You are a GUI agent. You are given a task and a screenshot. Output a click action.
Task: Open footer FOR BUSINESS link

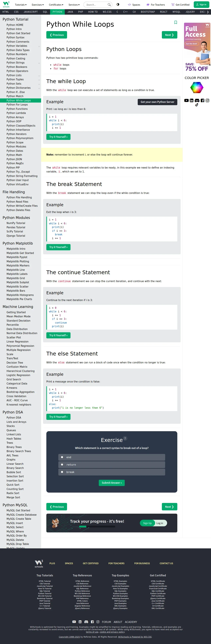click(142, 564)
